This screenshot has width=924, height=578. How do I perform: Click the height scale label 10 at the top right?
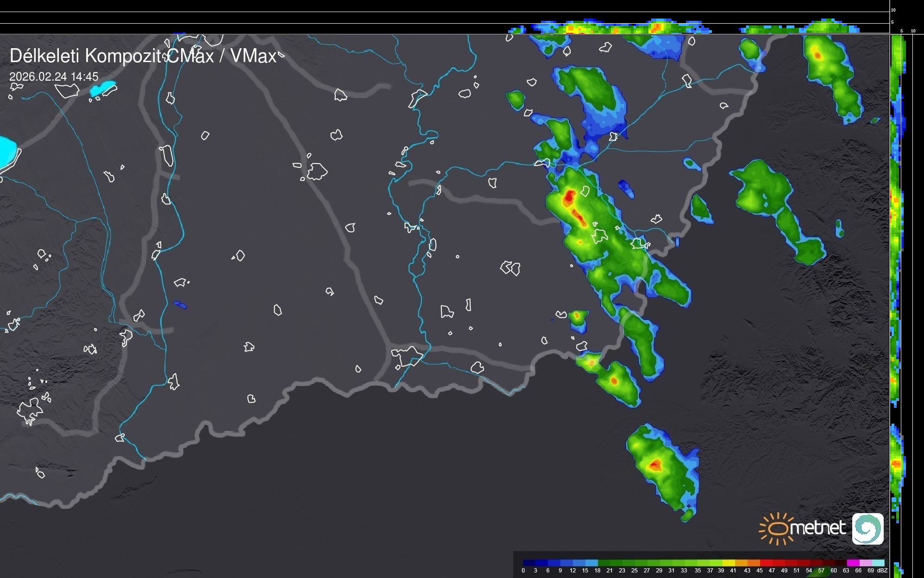[893, 10]
